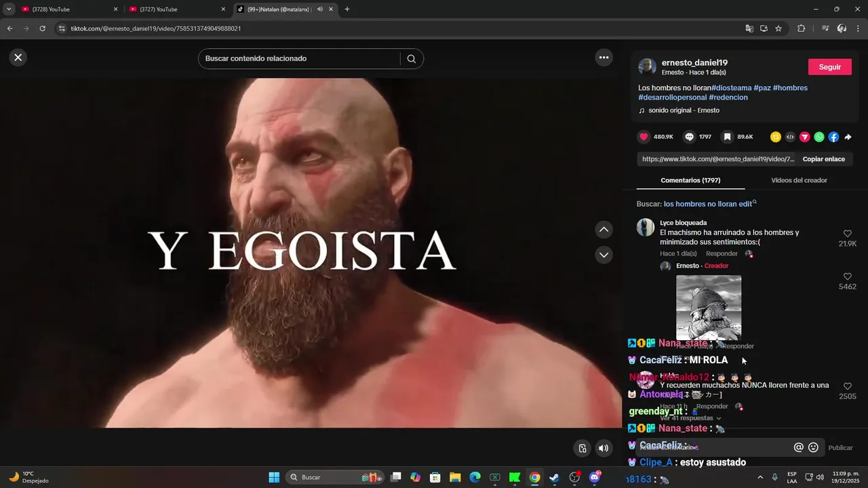Image resolution: width=868 pixels, height=488 pixels.
Task: Go to previous video with up chevron
Action: [x=604, y=230]
